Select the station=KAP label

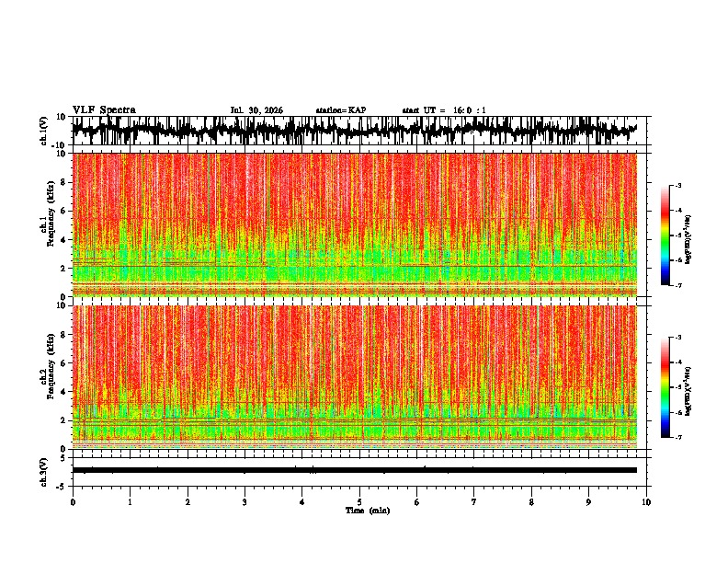point(341,110)
